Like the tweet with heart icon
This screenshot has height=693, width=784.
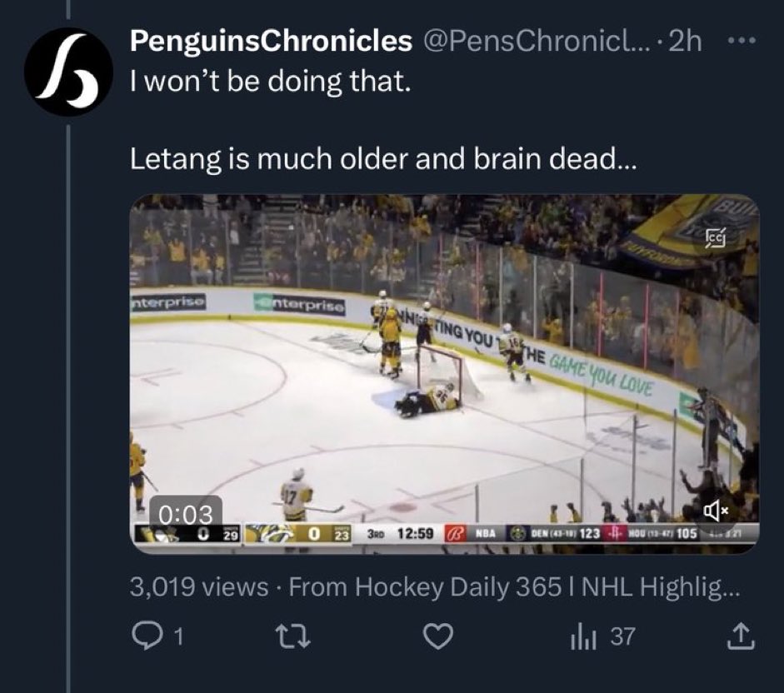pyautogui.click(x=438, y=637)
